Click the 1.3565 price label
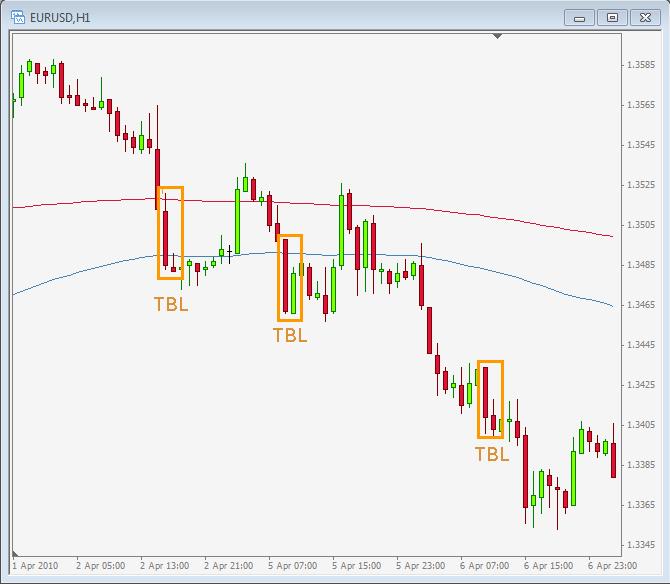Screen dimensions: 670x584 pos(641,105)
